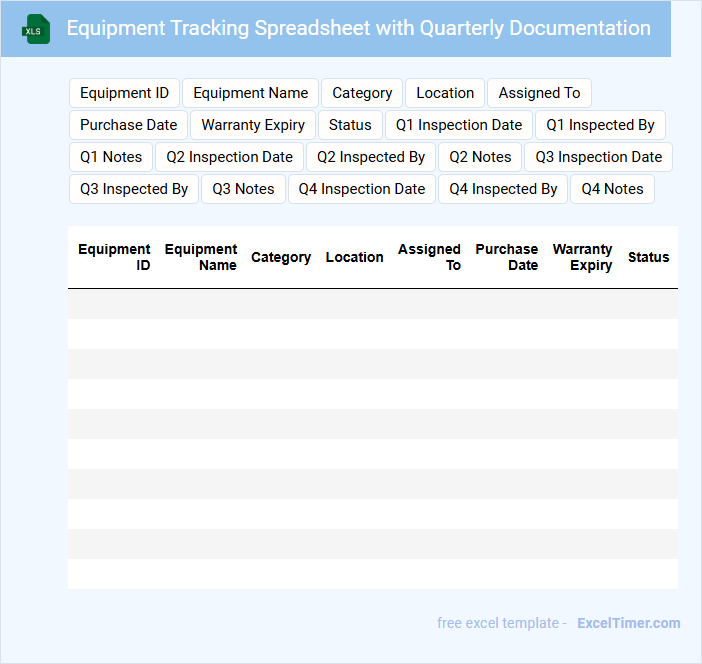
Task: Click the green XLS file icon
Action: coord(36,30)
